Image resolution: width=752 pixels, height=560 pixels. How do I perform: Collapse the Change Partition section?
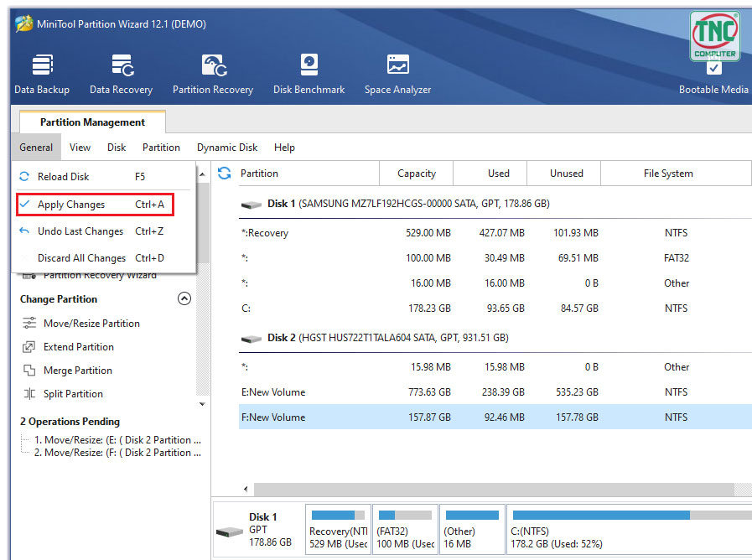184,298
